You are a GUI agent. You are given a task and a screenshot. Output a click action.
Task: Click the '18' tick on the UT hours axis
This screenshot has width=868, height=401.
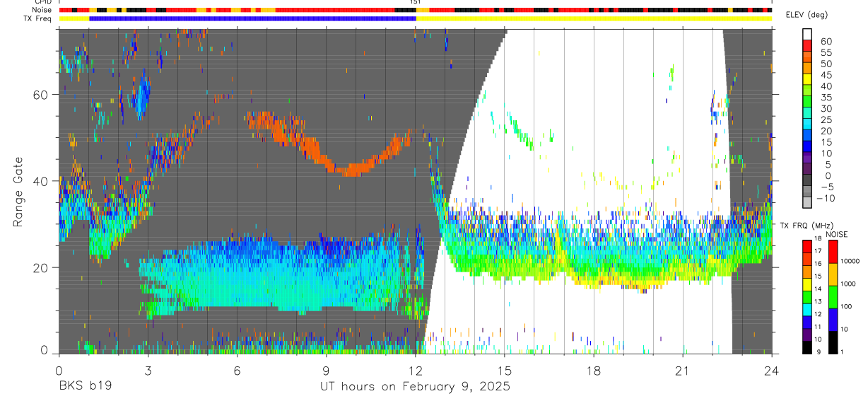point(593,371)
